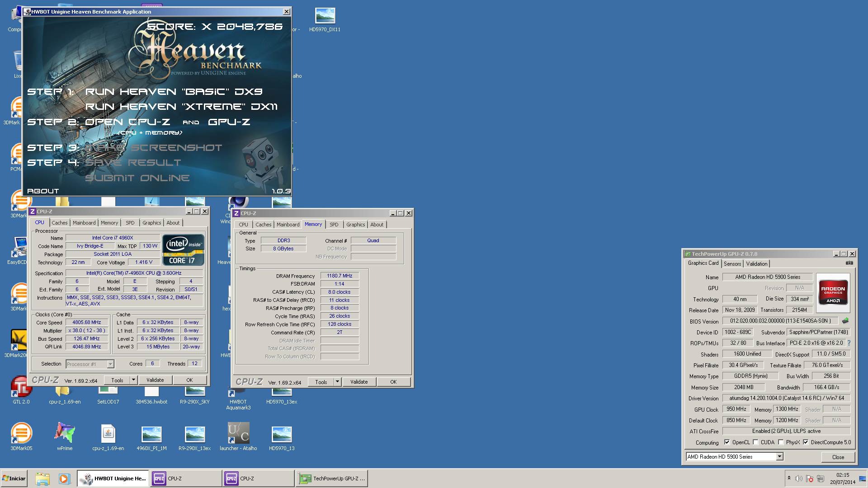Toggle the OpenCL checkbox in GPU-Z
This screenshot has height=488, width=868.
point(727,442)
